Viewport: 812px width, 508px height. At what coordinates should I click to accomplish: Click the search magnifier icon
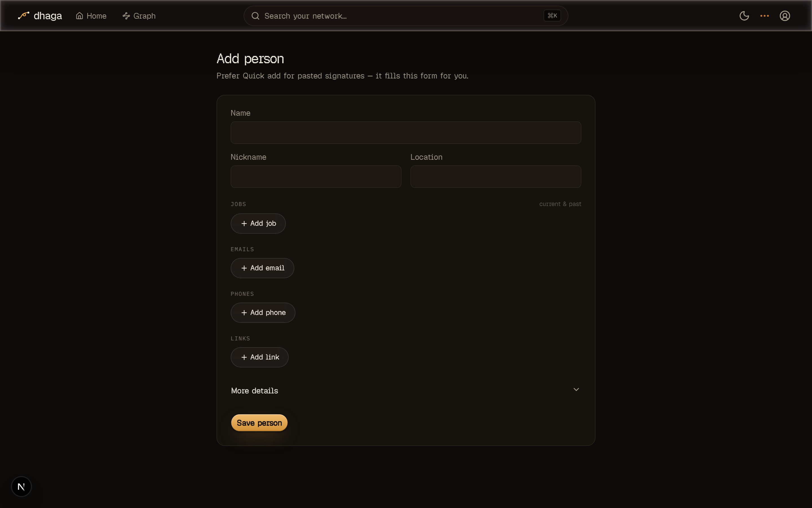[x=255, y=16]
